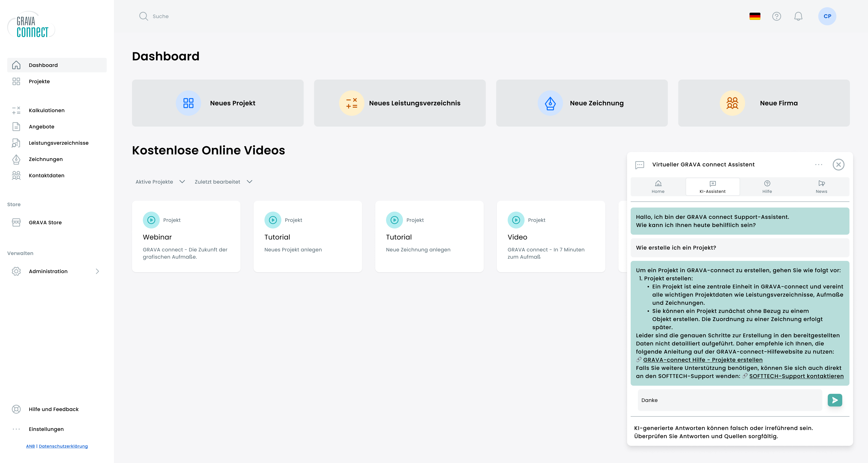Send the chat message with arrow button
This screenshot has height=463, width=868.
tap(835, 400)
